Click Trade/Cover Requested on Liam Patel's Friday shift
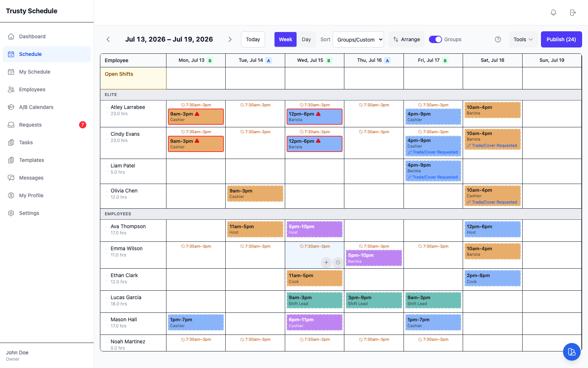 [x=433, y=177]
